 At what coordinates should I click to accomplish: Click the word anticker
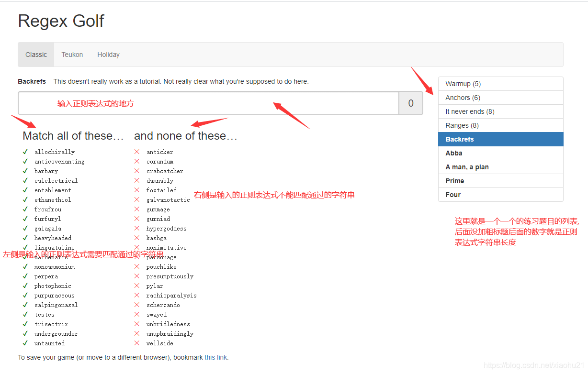tap(160, 152)
